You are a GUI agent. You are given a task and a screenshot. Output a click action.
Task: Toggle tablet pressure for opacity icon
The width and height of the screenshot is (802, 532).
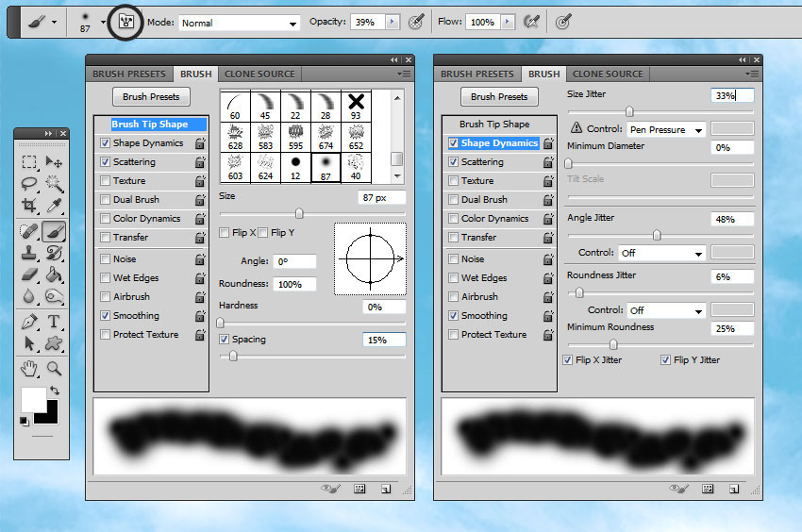(416, 22)
